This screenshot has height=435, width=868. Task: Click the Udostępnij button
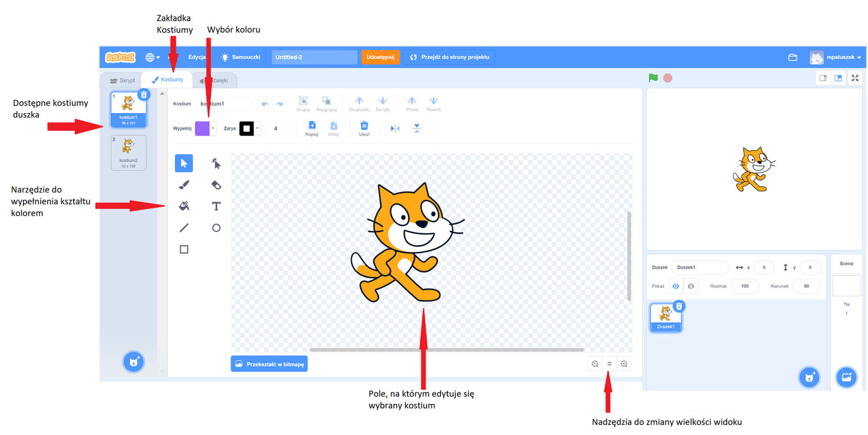click(x=380, y=57)
